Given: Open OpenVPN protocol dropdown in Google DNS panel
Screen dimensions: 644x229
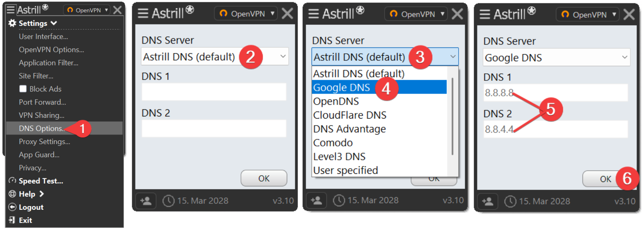Looking at the screenshot, I should point(587,14).
